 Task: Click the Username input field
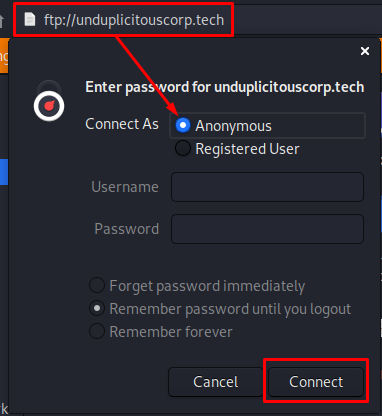click(267, 187)
